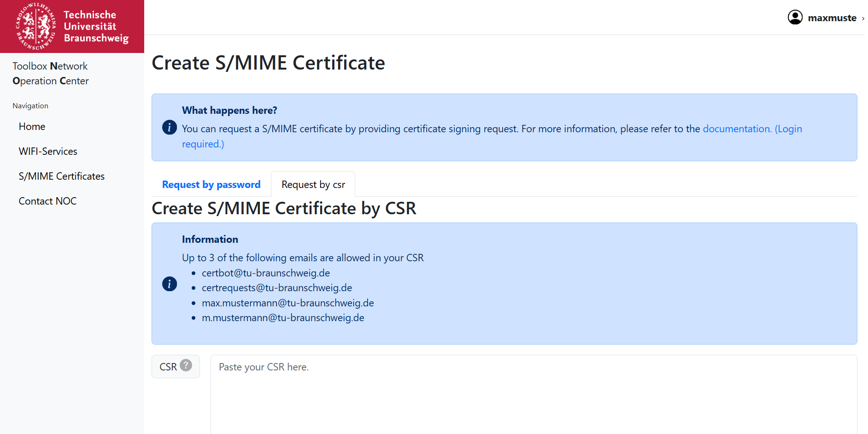Image resolution: width=868 pixels, height=434 pixels.
Task: Select the Request by csr tab
Action: [313, 184]
